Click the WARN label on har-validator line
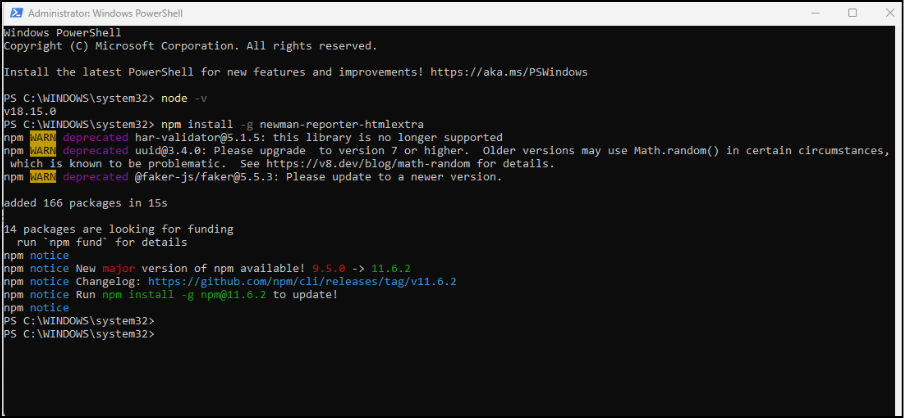 pyautogui.click(x=44, y=137)
